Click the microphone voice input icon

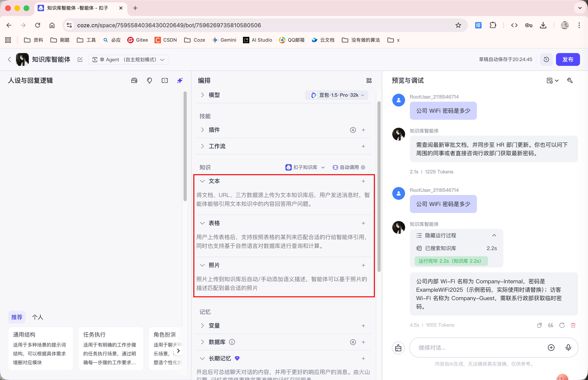[568, 347]
